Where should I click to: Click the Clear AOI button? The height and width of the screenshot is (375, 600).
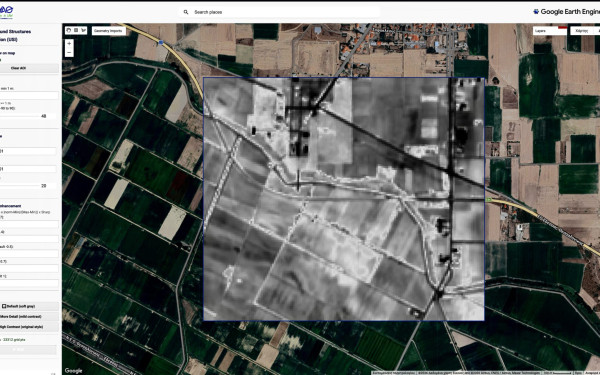(29, 68)
